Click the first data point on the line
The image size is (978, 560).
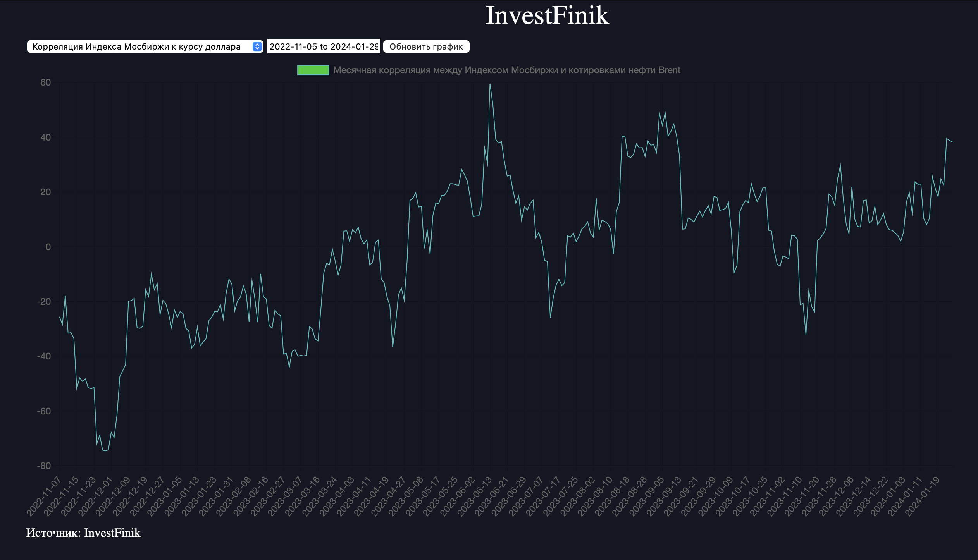60,317
